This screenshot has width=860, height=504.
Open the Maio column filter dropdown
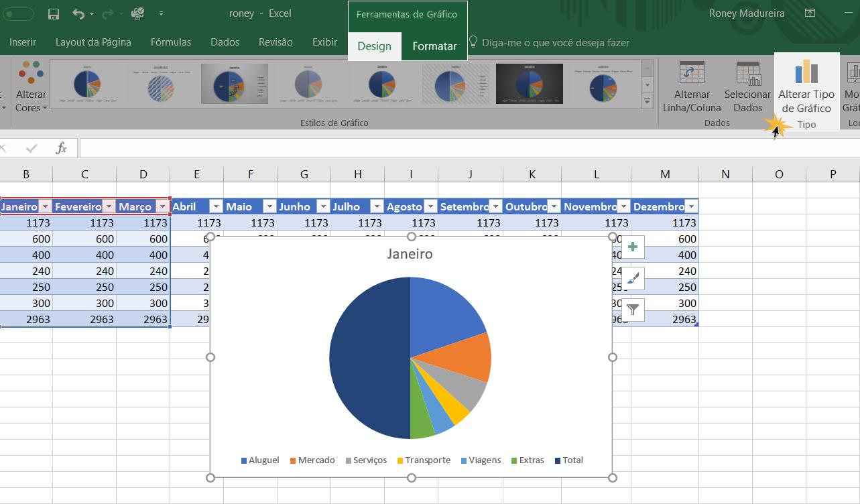269,206
